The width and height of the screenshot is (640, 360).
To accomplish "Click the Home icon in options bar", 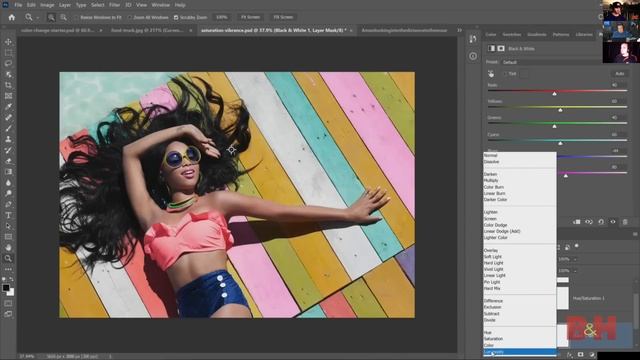I will click(x=11, y=17).
